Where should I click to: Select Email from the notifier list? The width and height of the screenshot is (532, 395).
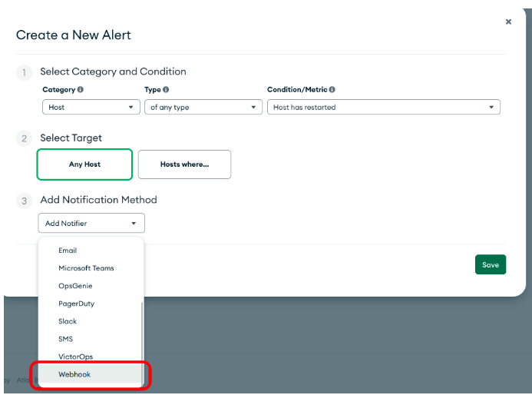[x=68, y=251]
